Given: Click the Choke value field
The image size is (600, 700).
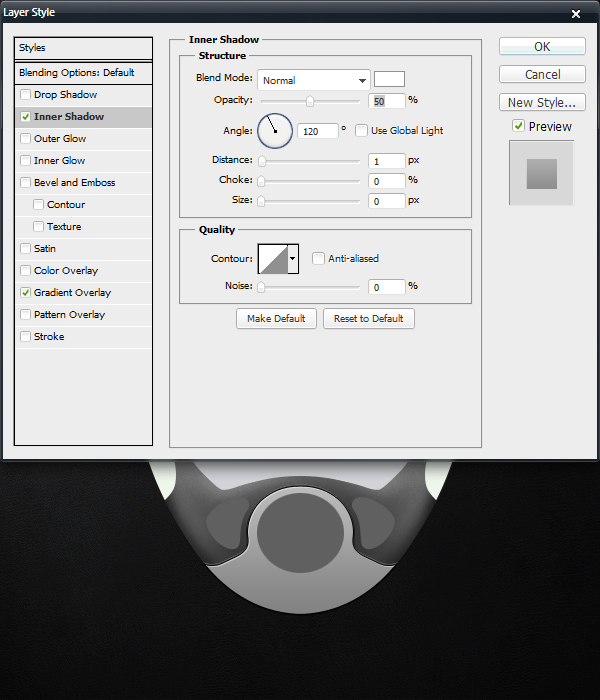Looking at the screenshot, I should coord(387,181).
